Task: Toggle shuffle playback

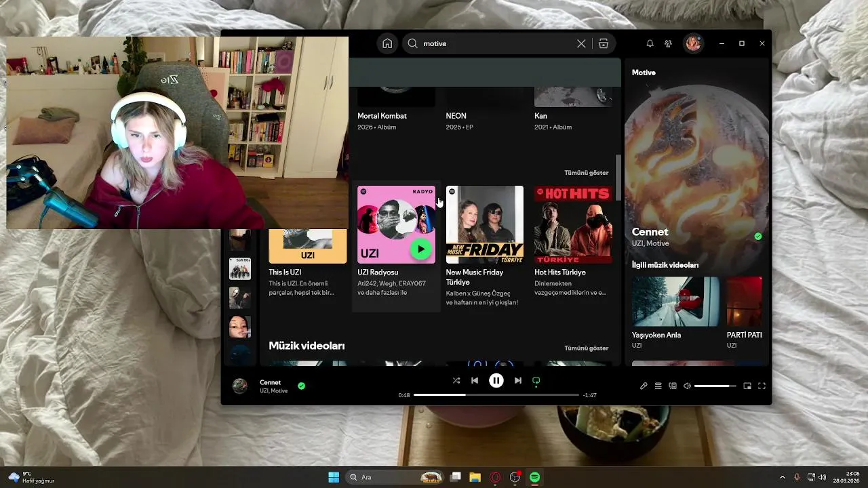Action: coord(456,381)
